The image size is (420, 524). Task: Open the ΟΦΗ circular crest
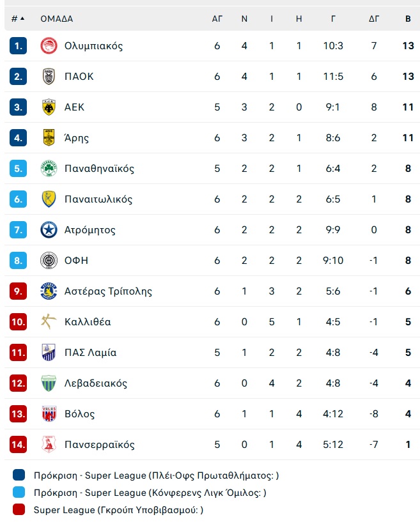click(49, 261)
